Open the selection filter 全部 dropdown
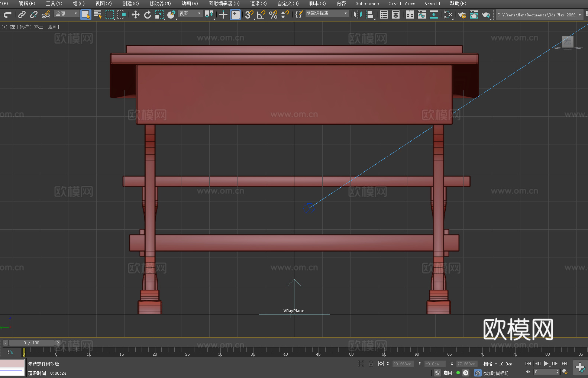Image resolution: width=588 pixels, height=378 pixels. (x=67, y=13)
